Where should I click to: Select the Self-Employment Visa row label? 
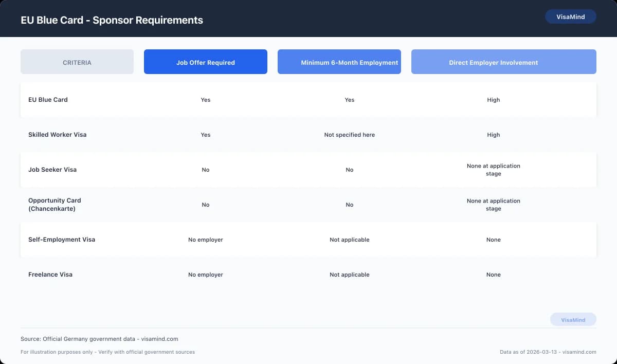[61, 239]
